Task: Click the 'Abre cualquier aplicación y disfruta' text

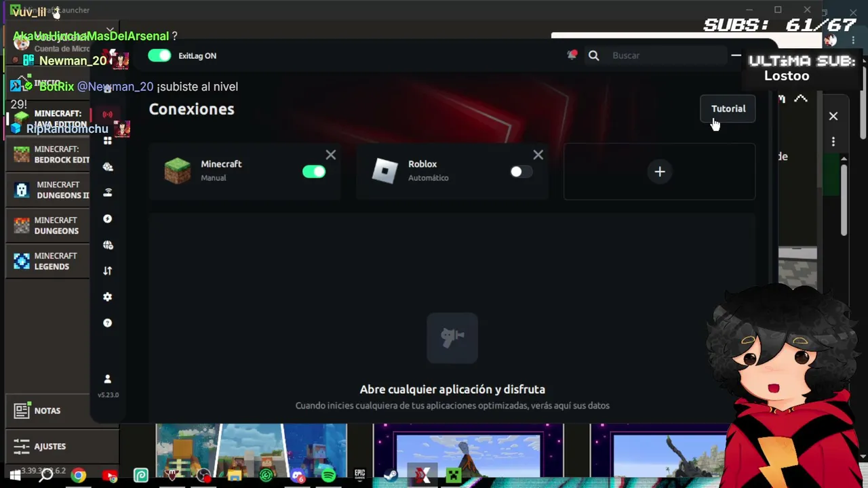Action: [452, 390]
